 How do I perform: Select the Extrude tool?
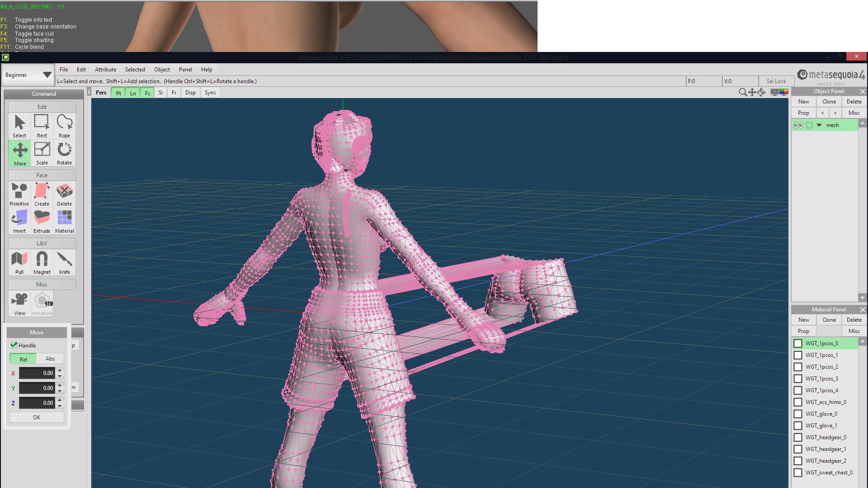point(42,221)
